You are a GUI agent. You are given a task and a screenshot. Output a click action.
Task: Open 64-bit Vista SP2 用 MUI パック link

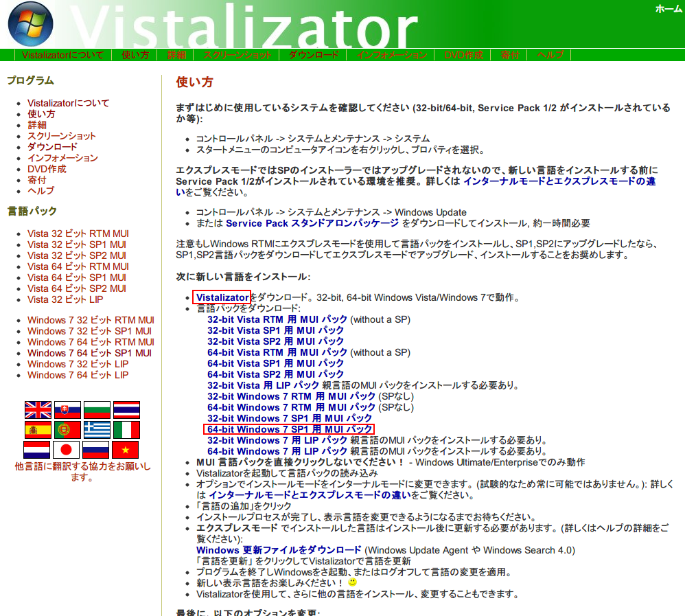[276, 374]
